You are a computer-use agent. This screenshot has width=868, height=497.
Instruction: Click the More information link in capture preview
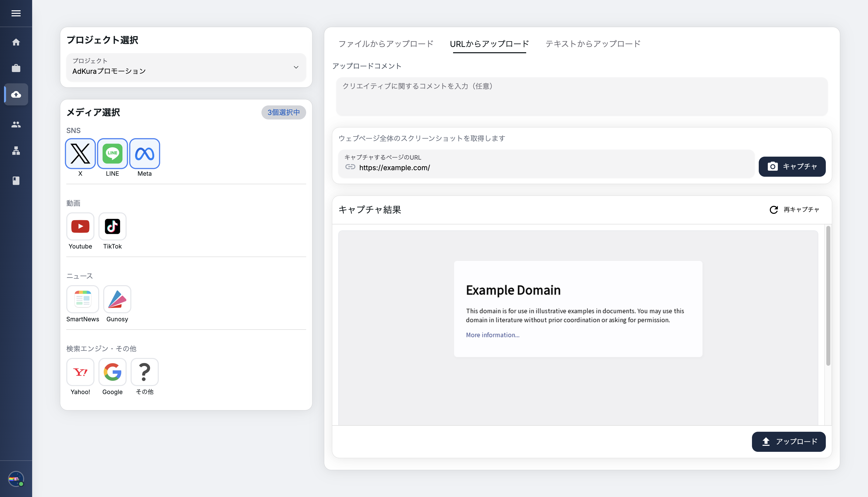click(x=492, y=335)
